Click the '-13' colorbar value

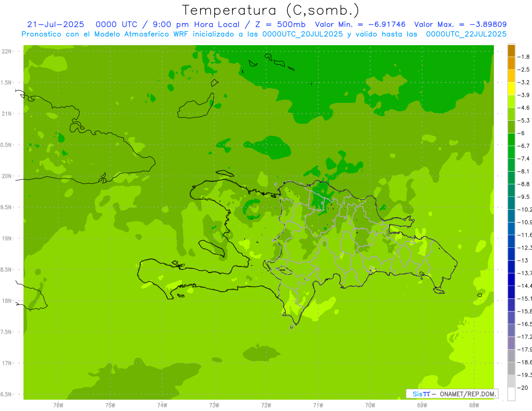click(523, 260)
